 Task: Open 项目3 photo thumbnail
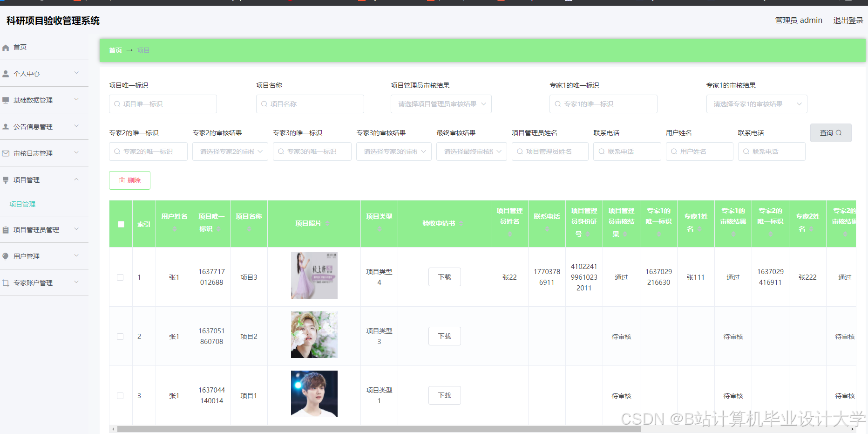coord(314,276)
